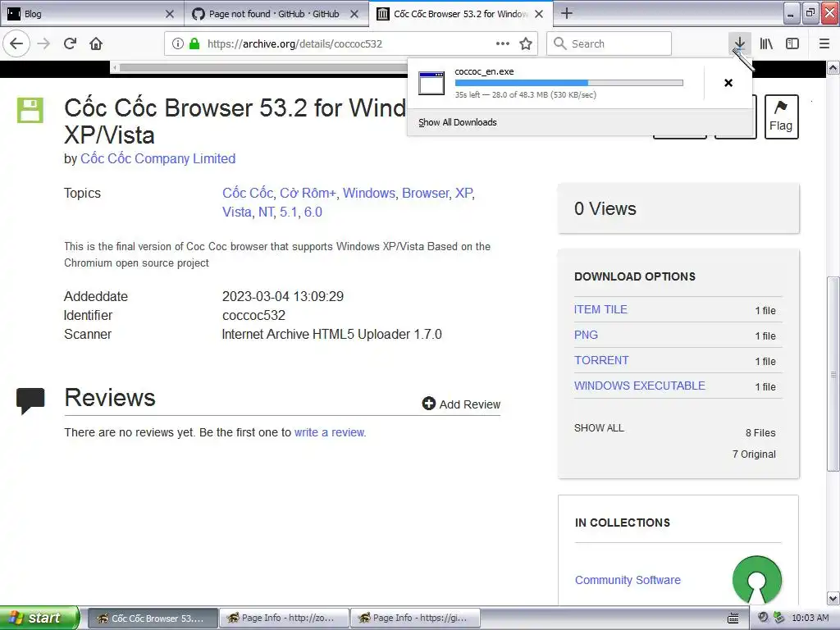This screenshot has width=840, height=630.
Task: Reload the current page
Action: [x=71, y=43]
